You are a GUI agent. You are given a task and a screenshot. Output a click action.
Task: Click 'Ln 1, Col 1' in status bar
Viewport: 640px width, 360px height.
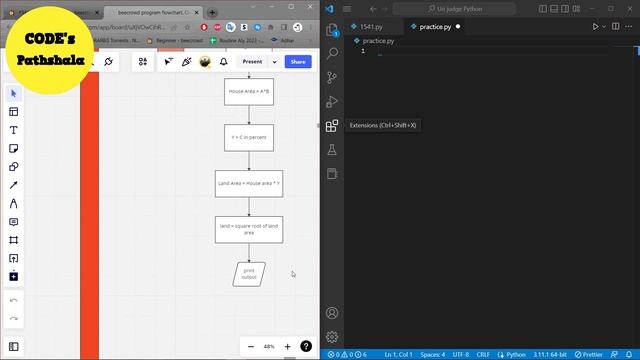coord(398,355)
